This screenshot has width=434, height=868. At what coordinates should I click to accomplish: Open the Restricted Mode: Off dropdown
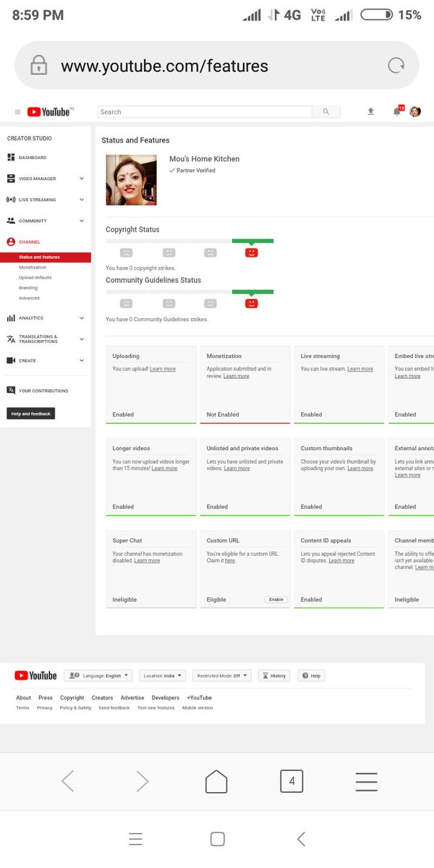coord(224,676)
